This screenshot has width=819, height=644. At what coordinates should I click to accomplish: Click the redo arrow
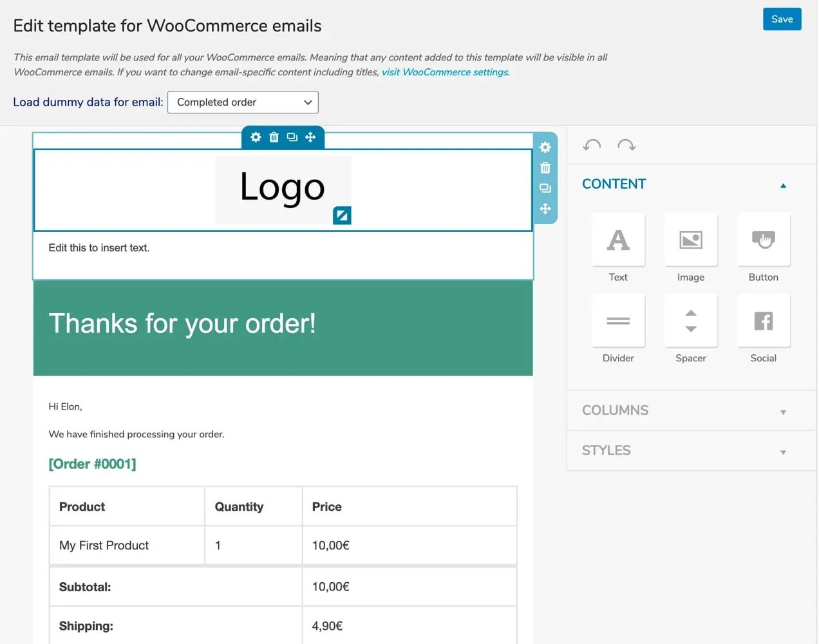click(x=626, y=146)
